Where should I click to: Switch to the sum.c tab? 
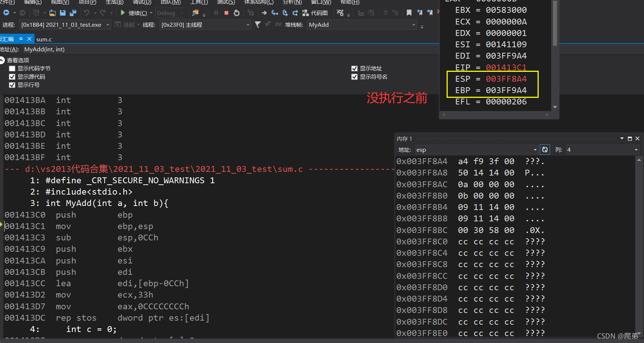(44, 39)
